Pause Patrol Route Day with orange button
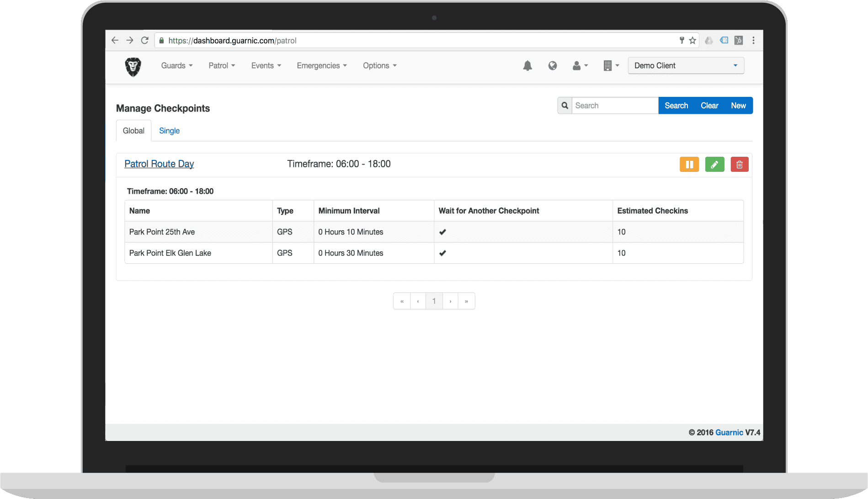This screenshot has height=499, width=868. click(689, 165)
